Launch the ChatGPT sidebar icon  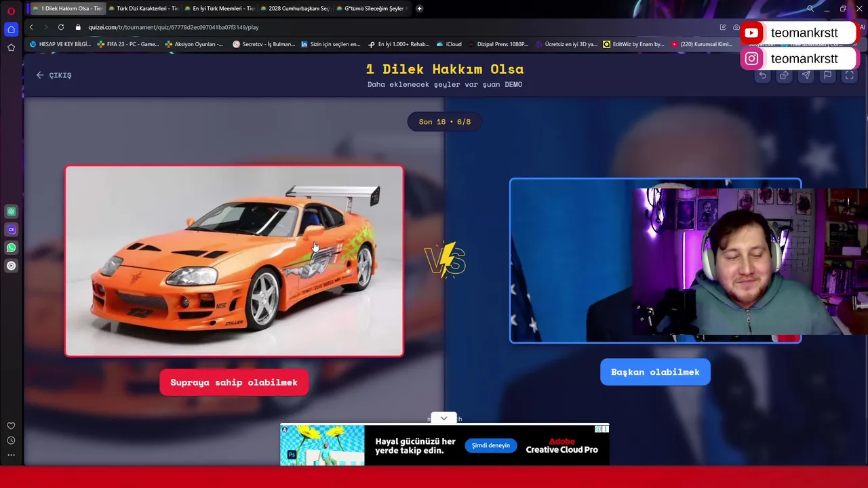[x=11, y=211]
